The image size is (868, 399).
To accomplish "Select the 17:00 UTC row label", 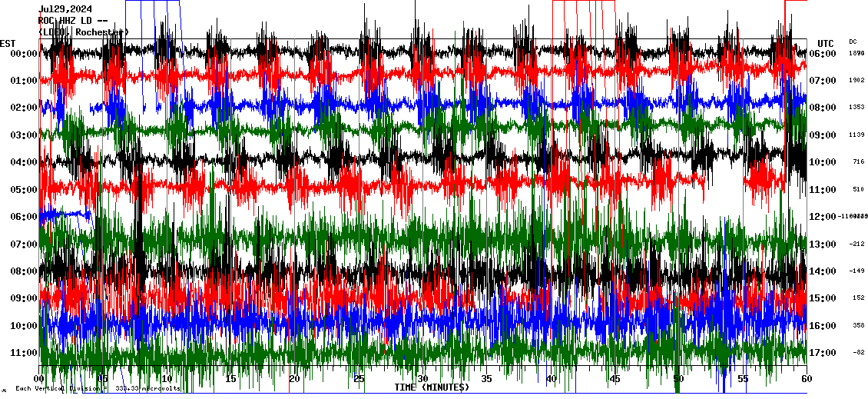I will tap(823, 353).
